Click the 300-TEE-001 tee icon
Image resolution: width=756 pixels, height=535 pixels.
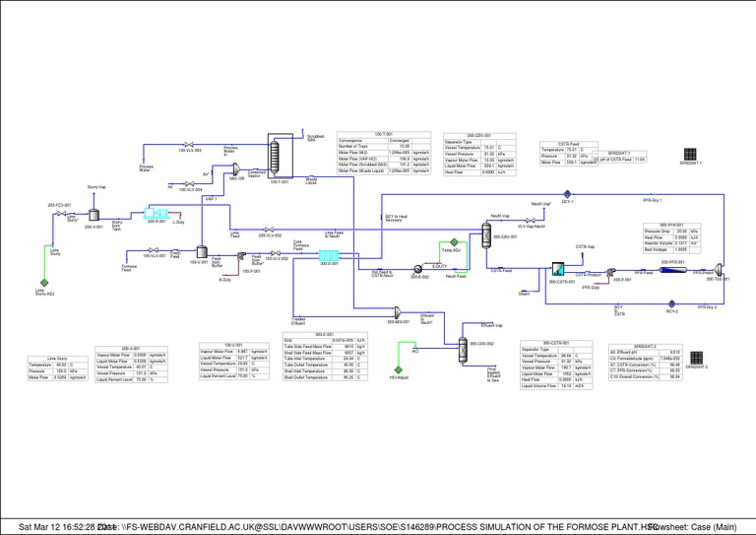(x=719, y=270)
